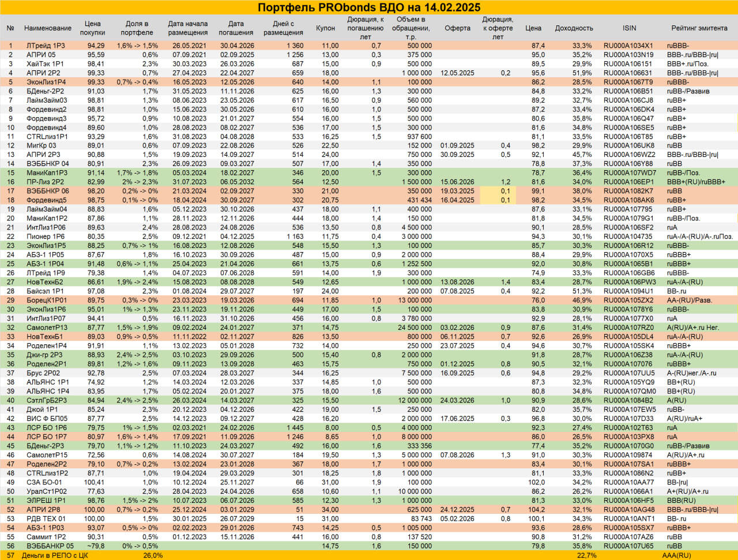Click the 'Рейтинг эмитента' header
Image resolution: width=738 pixels, height=560 pixels.
click(x=699, y=28)
